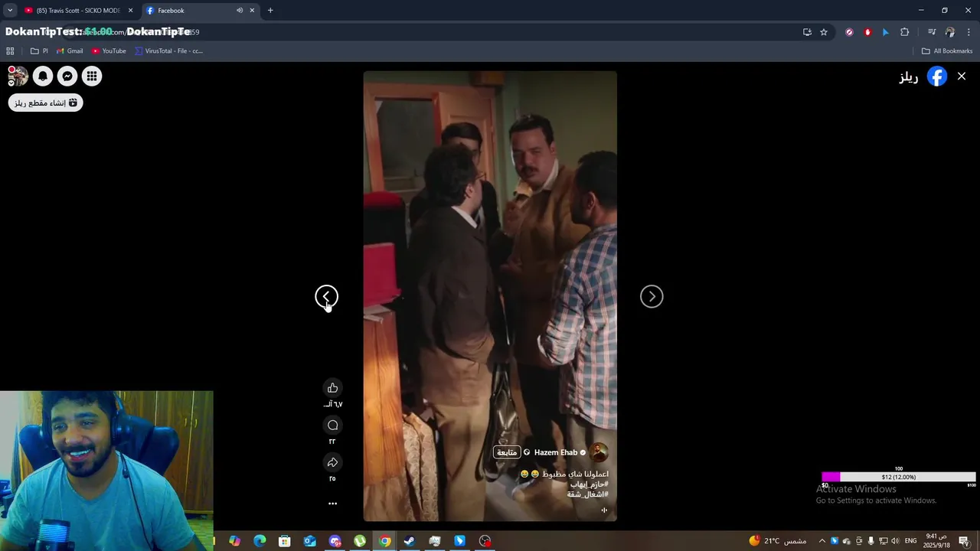Viewport: 980px width, 551px height.
Task: Click the blue play extension icon
Action: (x=886, y=32)
